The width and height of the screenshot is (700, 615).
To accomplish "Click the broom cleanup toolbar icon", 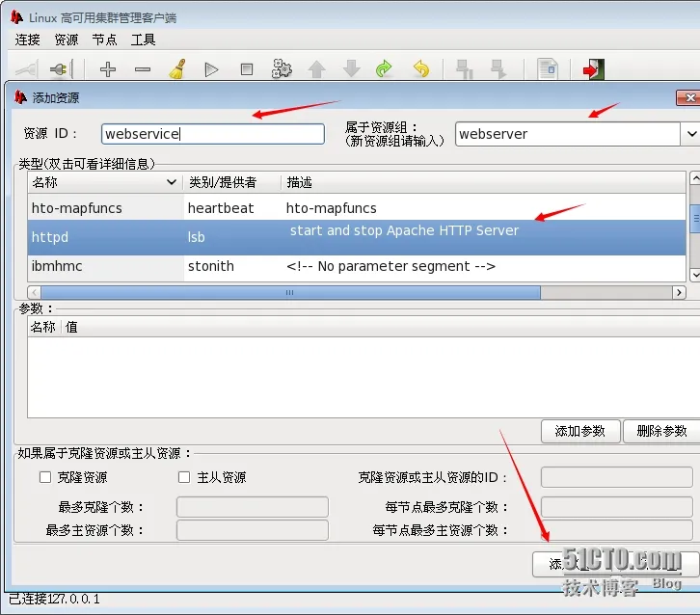I will (x=177, y=69).
